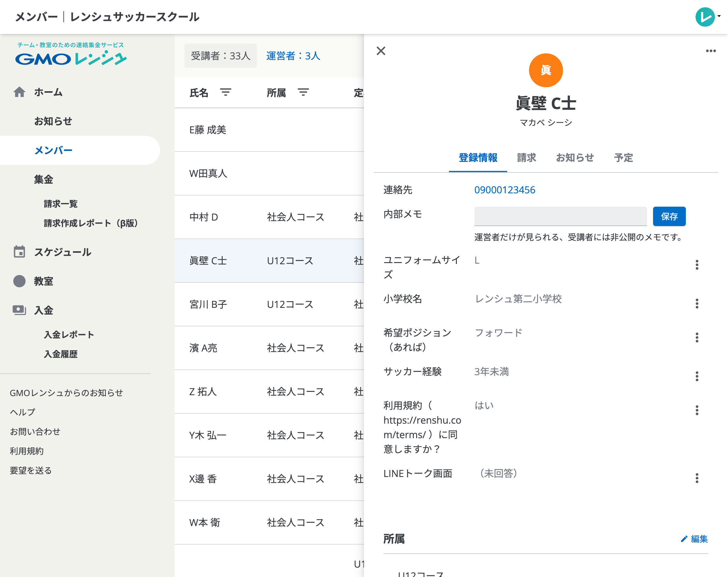This screenshot has width=728, height=577.
Task: Open the filter icon next to 所属
Action: [x=303, y=92]
